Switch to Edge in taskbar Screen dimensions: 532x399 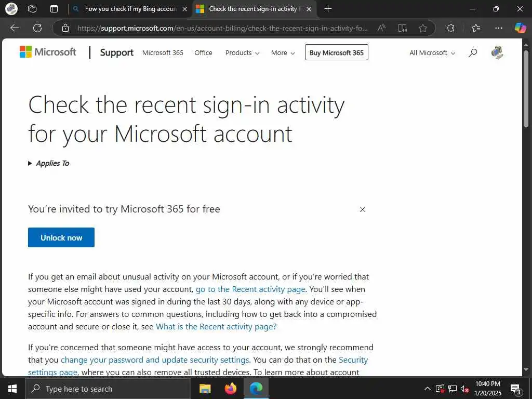(x=256, y=389)
